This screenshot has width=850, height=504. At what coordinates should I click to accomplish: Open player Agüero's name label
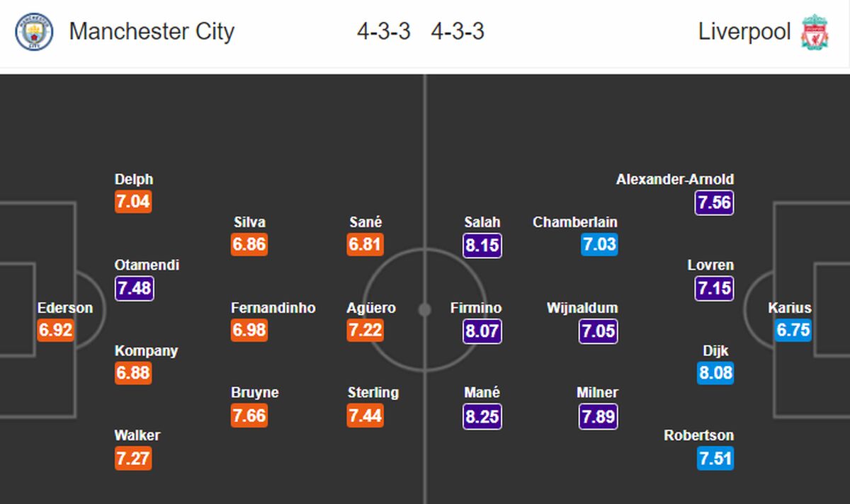pyautogui.click(x=371, y=308)
